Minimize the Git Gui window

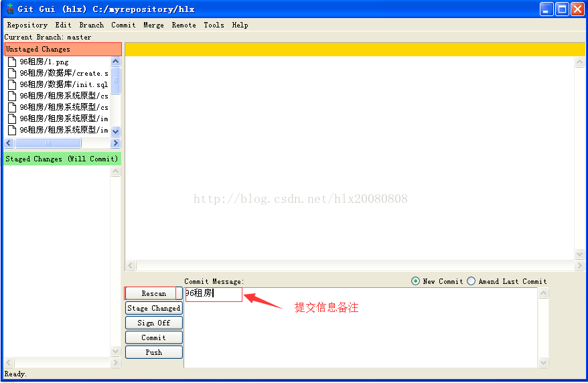546,9
